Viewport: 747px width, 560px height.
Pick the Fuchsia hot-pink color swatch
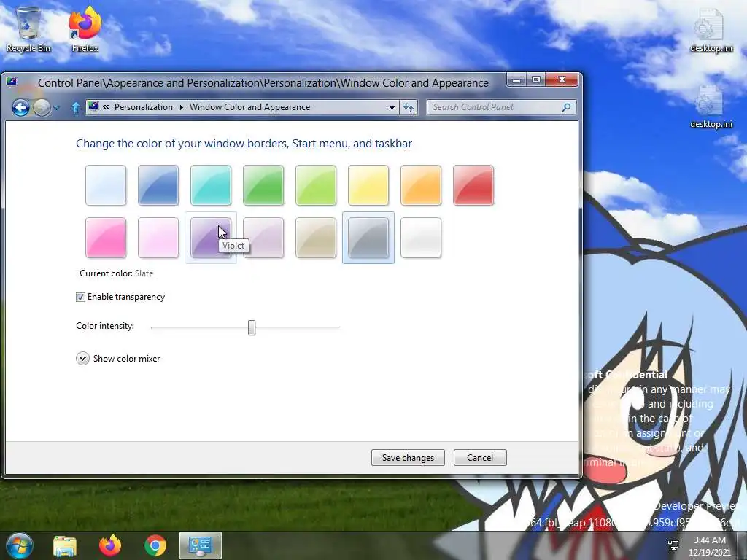pos(106,238)
